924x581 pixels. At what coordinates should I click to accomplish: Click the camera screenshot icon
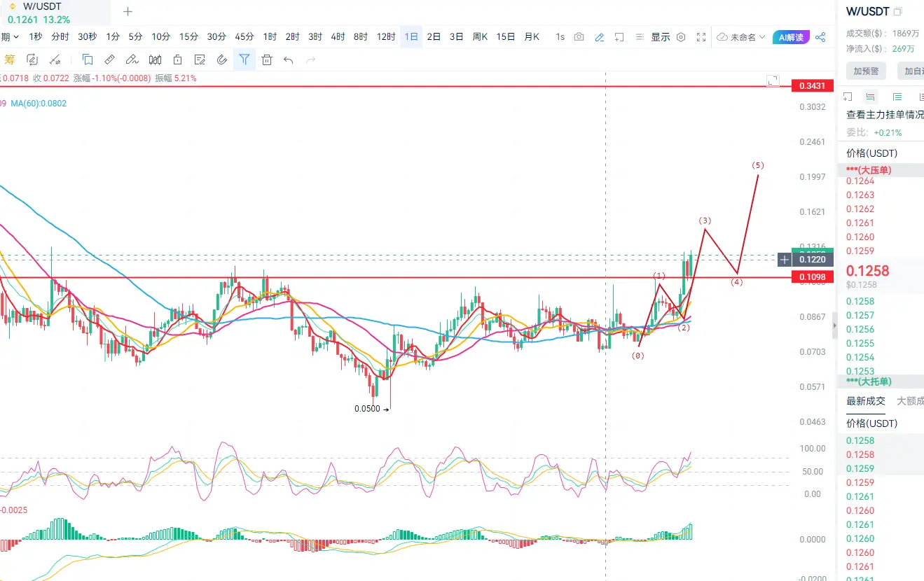click(579, 37)
